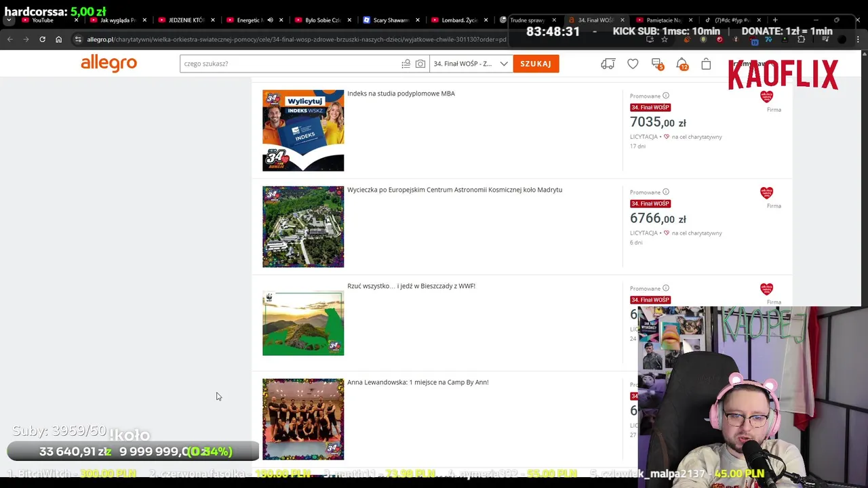Image resolution: width=868 pixels, height=488 pixels.
Task: Click '34. Finał WOŚP' badge on Madryt listing
Action: tap(650, 203)
